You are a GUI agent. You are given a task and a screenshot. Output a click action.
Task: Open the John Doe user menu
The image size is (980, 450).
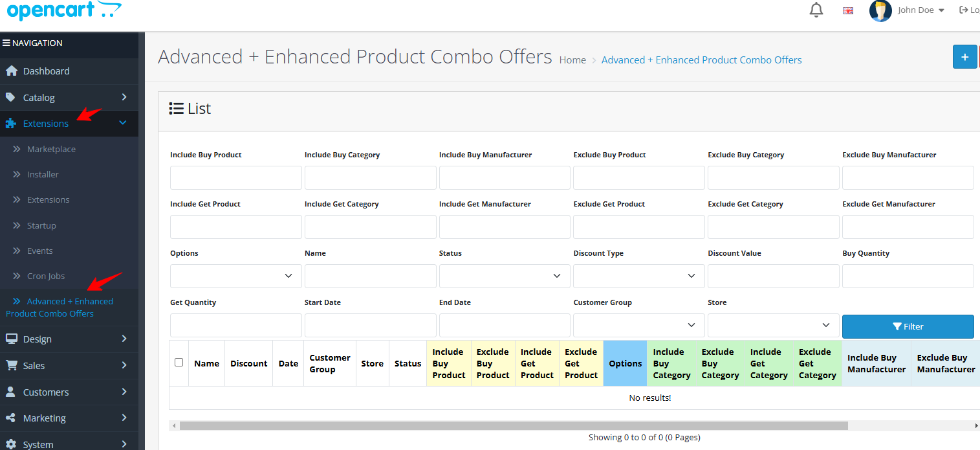pyautogui.click(x=921, y=10)
